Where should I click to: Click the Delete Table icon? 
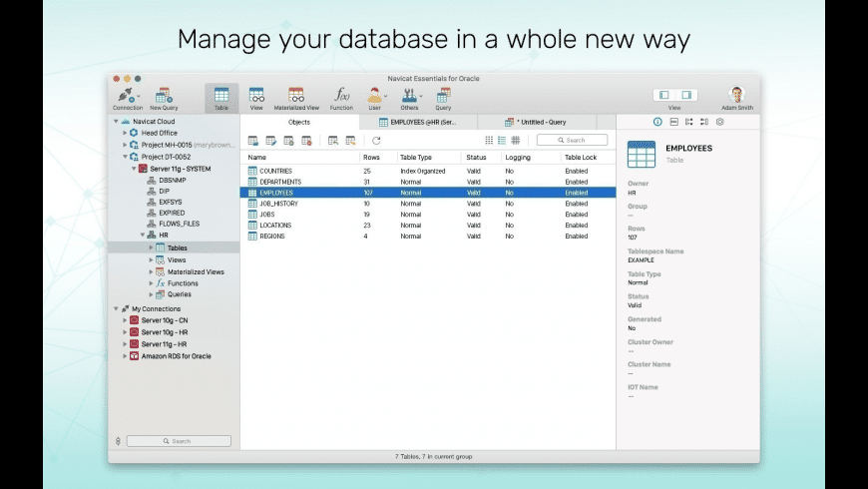coord(306,141)
